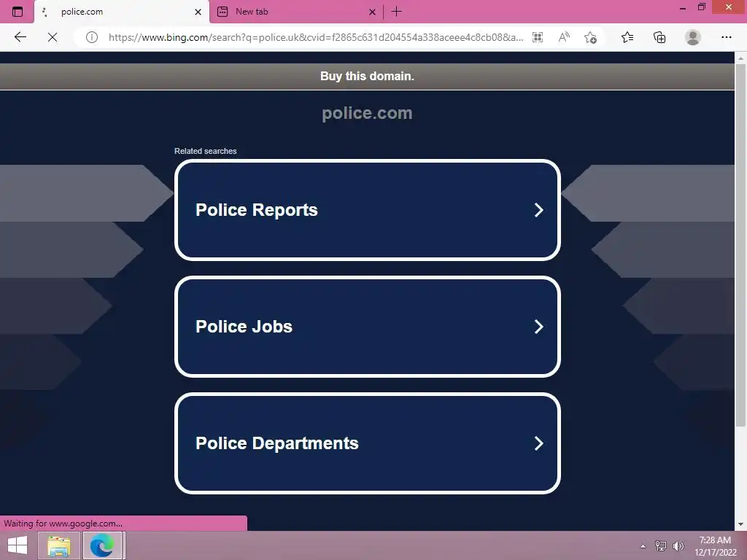Open the Windows Start menu
This screenshot has height=560, width=747.
[18, 545]
